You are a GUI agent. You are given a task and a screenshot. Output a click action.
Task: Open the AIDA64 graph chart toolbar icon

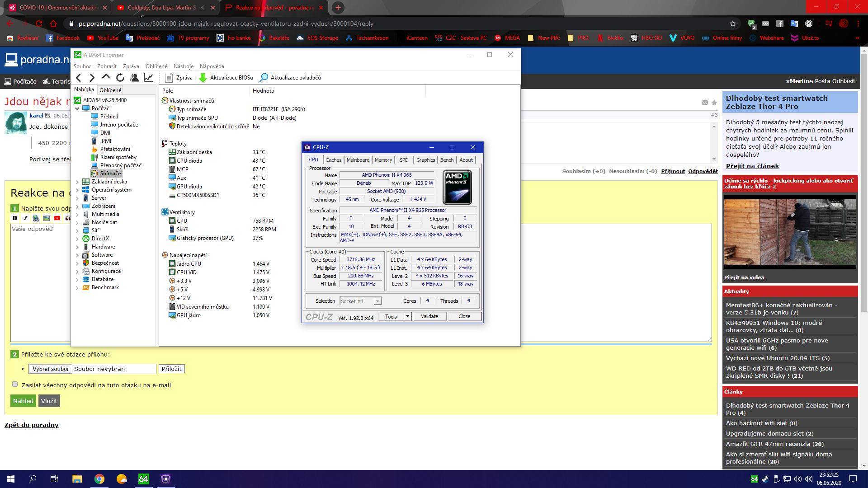pyautogui.click(x=148, y=78)
